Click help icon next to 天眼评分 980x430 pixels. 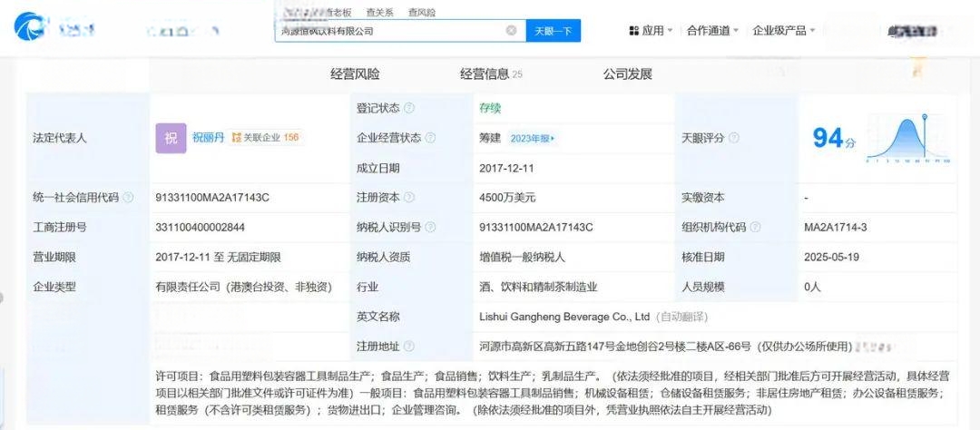[734, 138]
